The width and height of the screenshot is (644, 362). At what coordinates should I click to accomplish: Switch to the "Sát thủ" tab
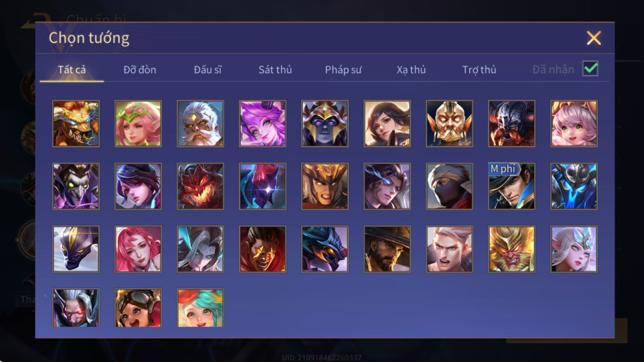point(275,70)
